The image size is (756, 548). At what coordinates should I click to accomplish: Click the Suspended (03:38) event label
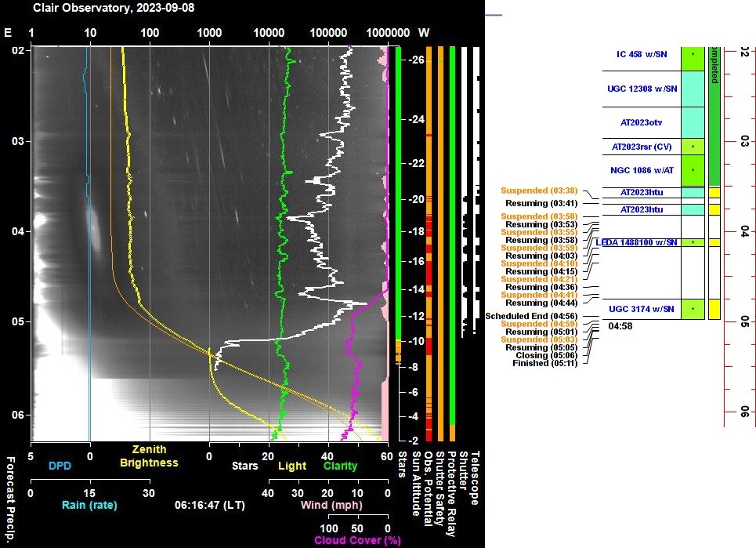point(539,191)
